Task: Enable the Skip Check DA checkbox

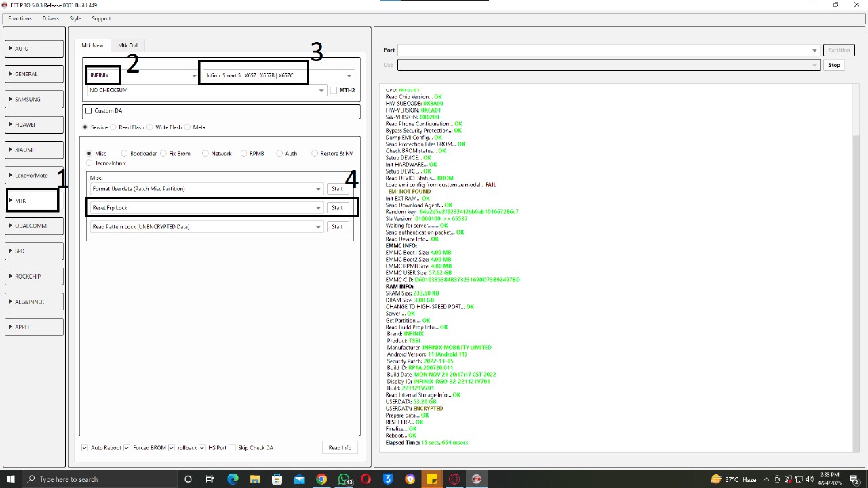Action: [233, 448]
